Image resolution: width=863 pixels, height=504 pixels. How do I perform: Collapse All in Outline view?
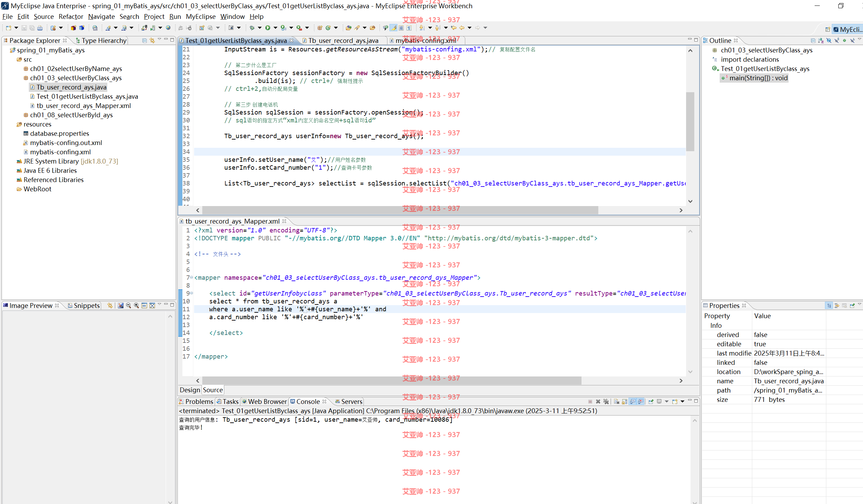(x=813, y=40)
